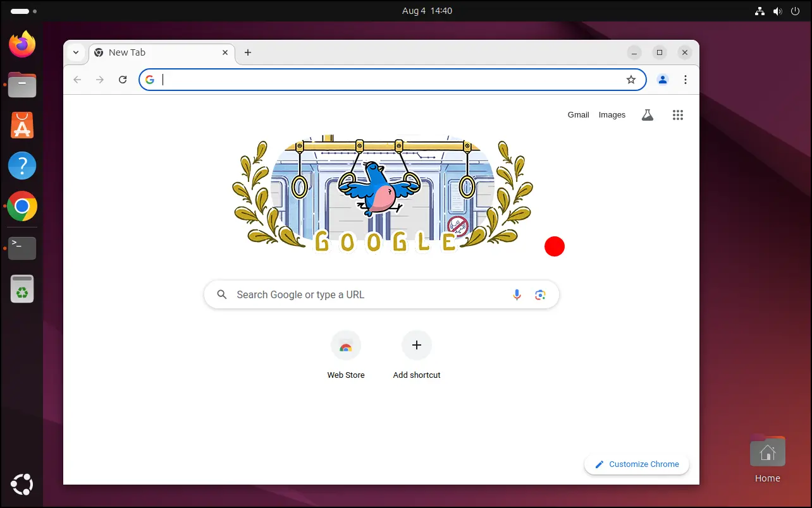
Task: Click the Gmail link
Action: click(x=579, y=115)
